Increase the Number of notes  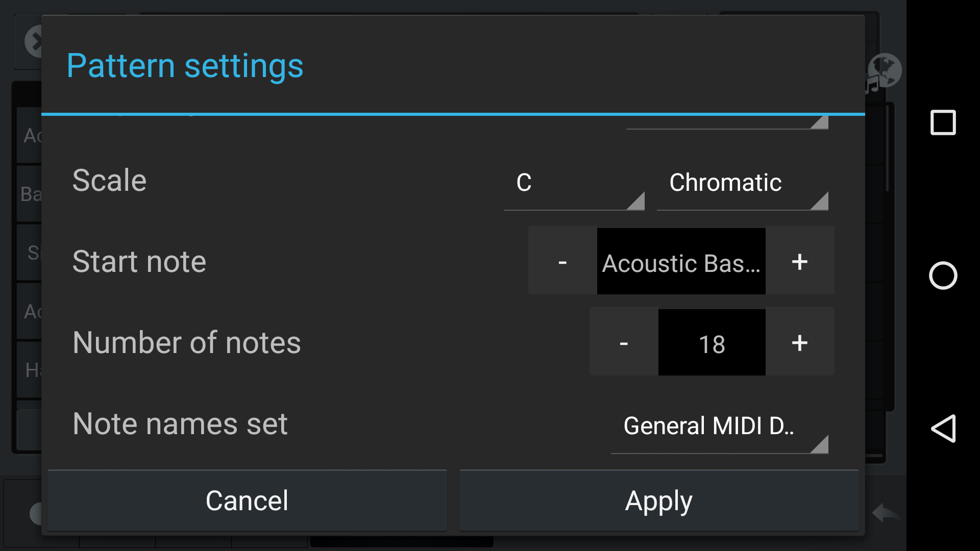tap(800, 342)
